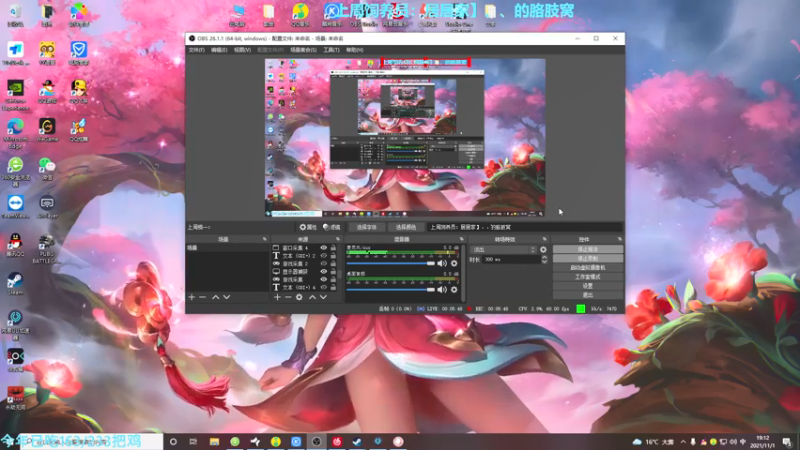
Task: Mute the desktop audio speaker icon
Action: (442, 290)
